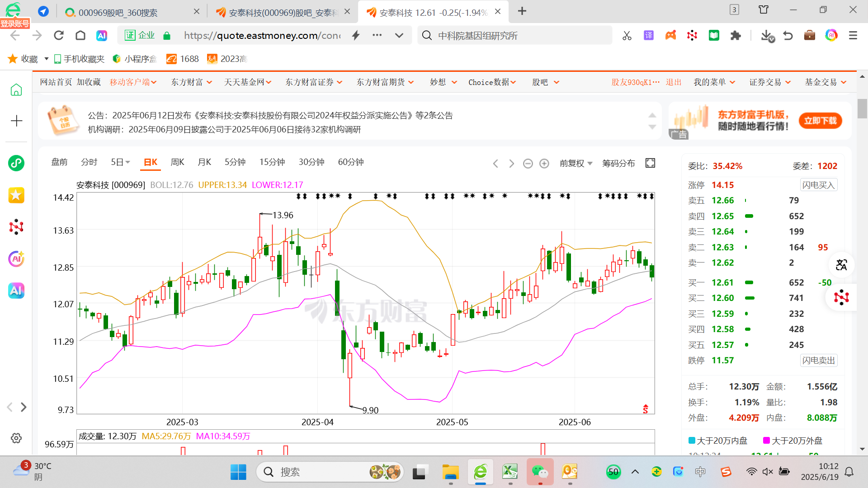Switch to the 分时 chart tab
Viewport: 868px width, 488px height.
tap(89, 162)
